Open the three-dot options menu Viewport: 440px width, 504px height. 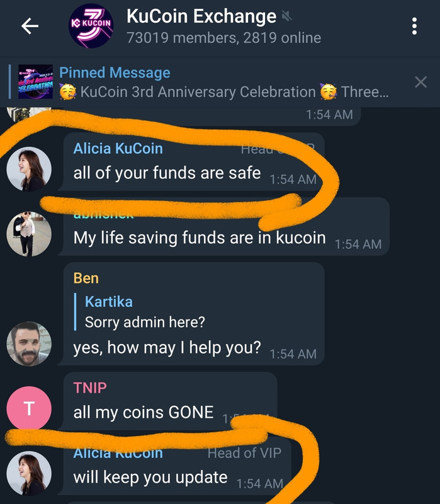(414, 26)
